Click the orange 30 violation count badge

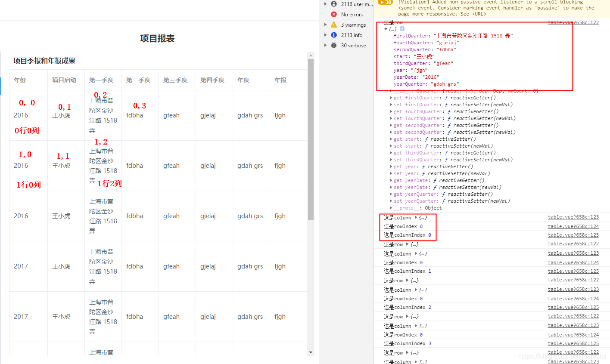pos(385,2)
